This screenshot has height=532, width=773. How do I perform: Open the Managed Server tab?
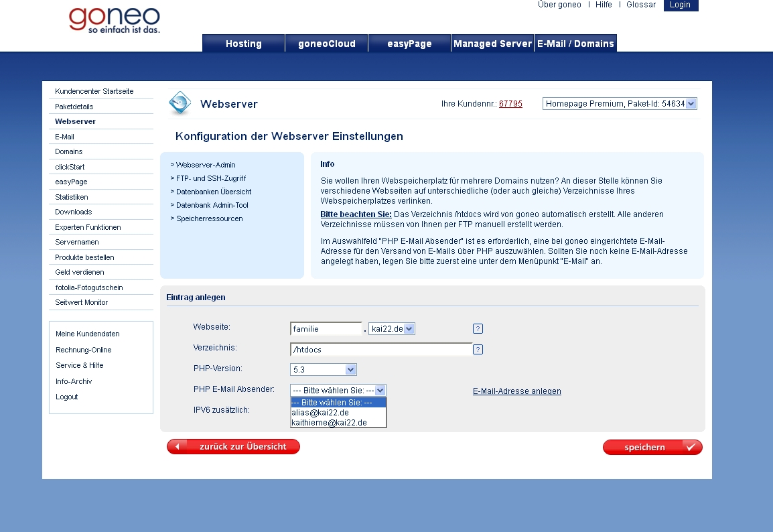pyautogui.click(x=492, y=44)
